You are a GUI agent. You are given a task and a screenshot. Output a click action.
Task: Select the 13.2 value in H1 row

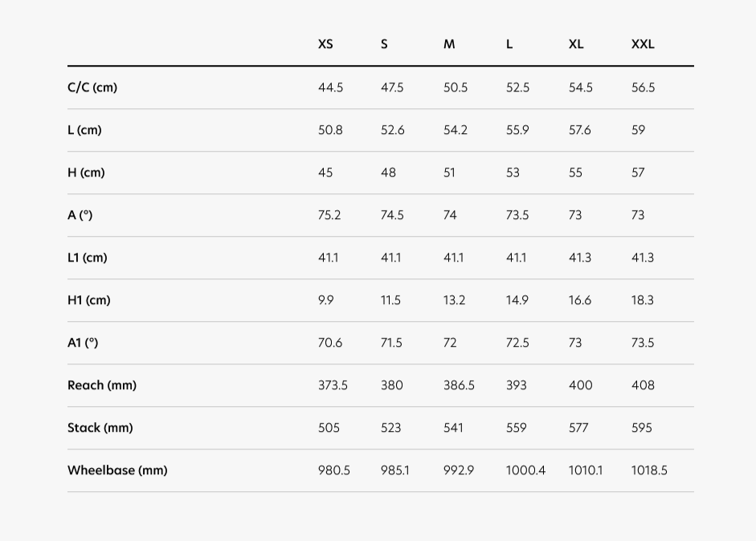(x=454, y=300)
